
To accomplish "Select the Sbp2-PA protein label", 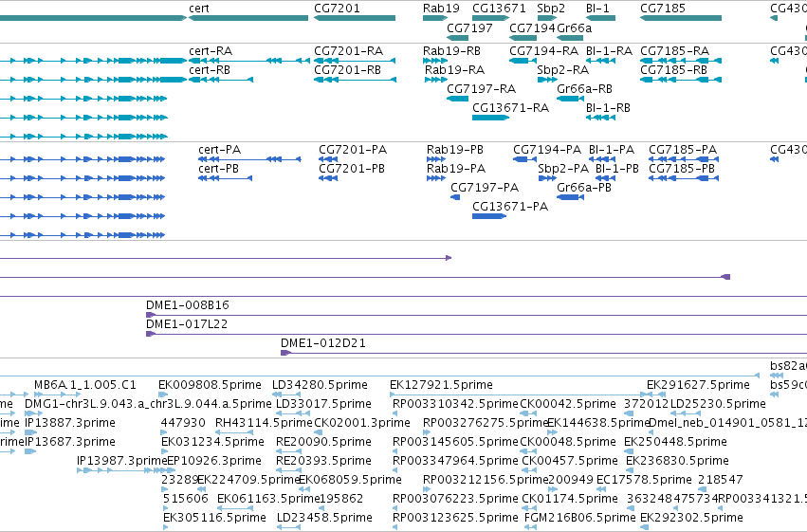I will click(x=563, y=169).
